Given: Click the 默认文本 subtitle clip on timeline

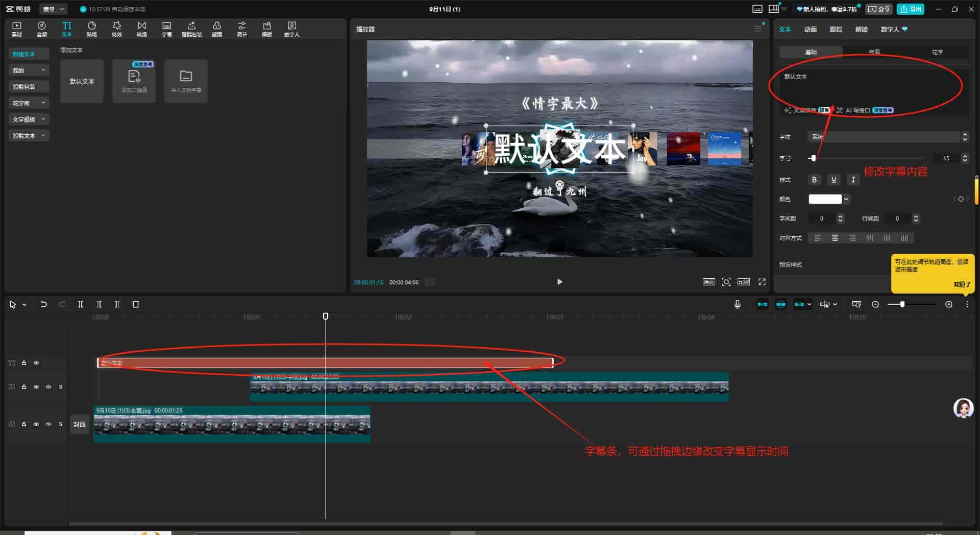Looking at the screenshot, I should tap(325, 363).
